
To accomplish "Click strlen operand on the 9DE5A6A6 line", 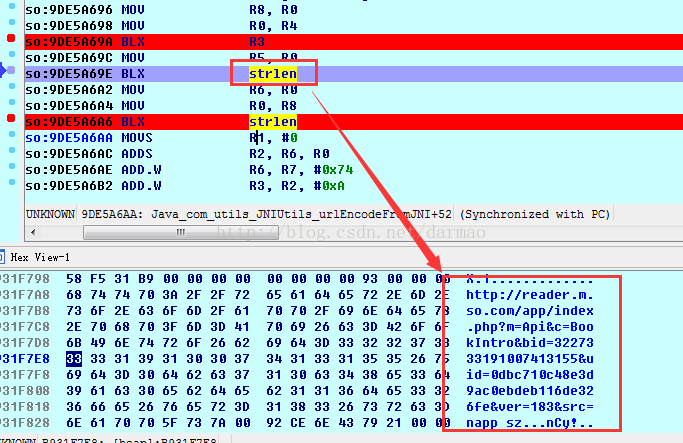I will (273, 122).
